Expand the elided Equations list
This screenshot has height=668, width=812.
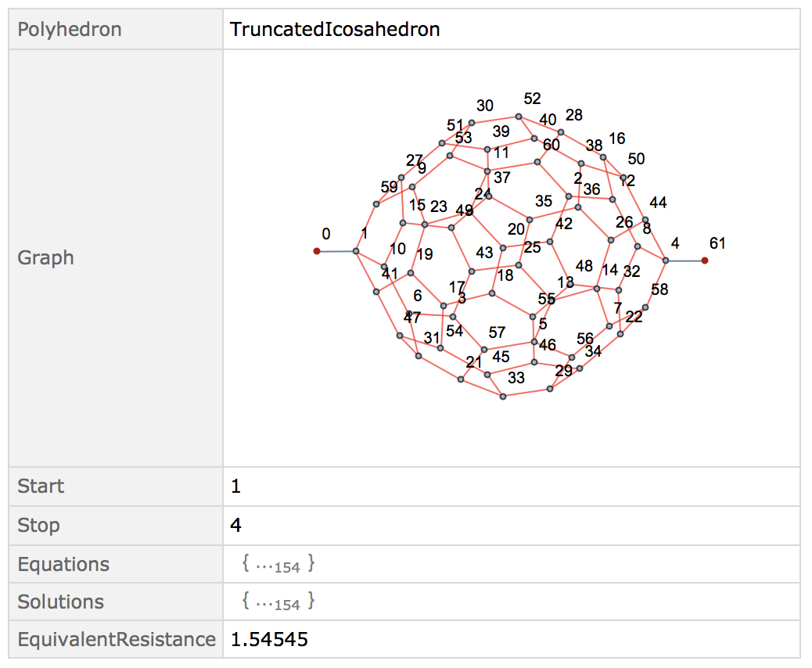coord(278,564)
